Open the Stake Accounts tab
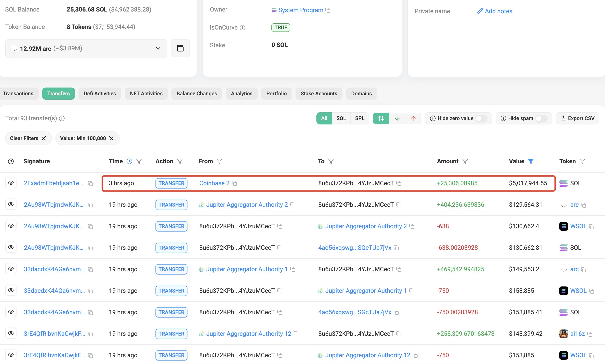Screen dimensions: 605x364 coord(319,94)
